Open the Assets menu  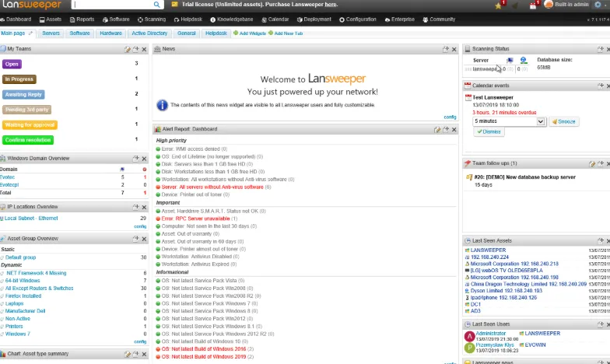pyautogui.click(x=51, y=19)
